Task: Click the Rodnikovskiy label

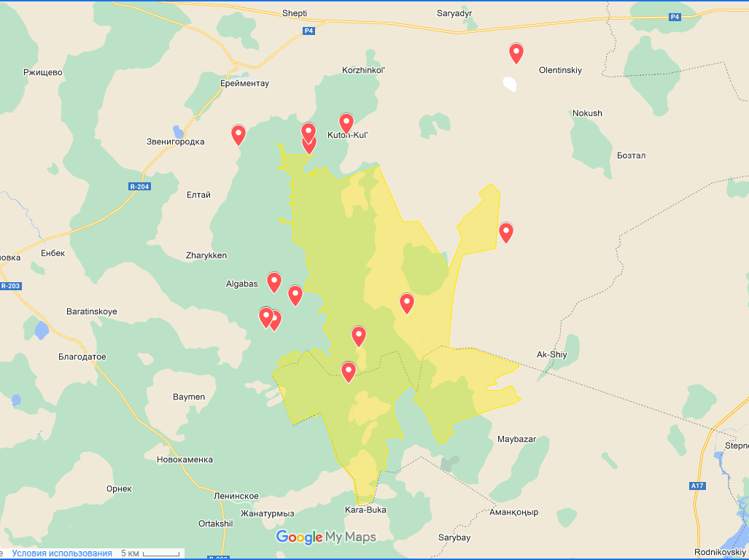Action: coord(721,553)
